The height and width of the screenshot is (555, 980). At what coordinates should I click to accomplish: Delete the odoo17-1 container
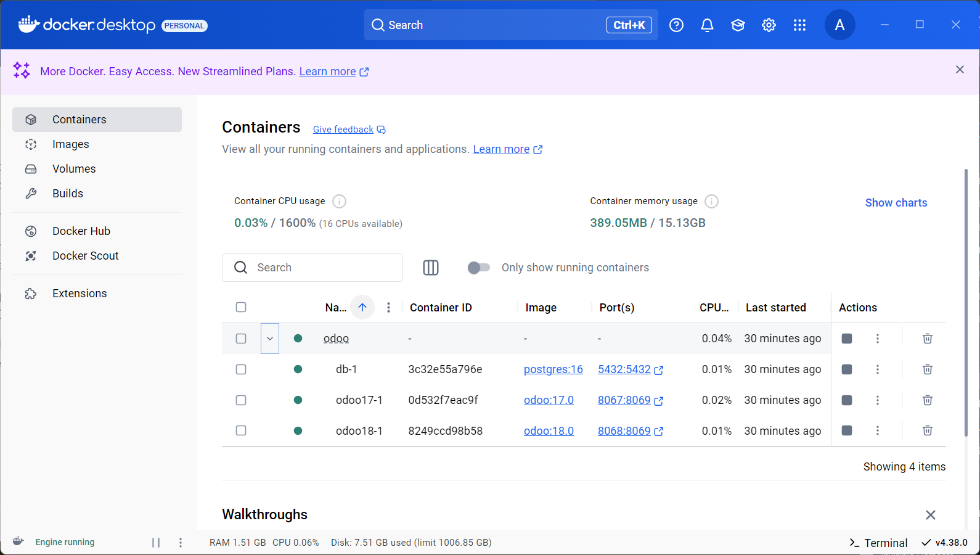pos(927,400)
